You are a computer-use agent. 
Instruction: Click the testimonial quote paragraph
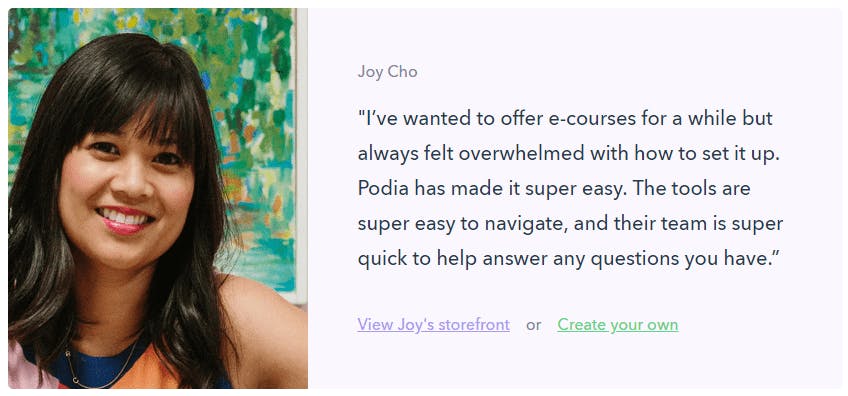(x=571, y=189)
